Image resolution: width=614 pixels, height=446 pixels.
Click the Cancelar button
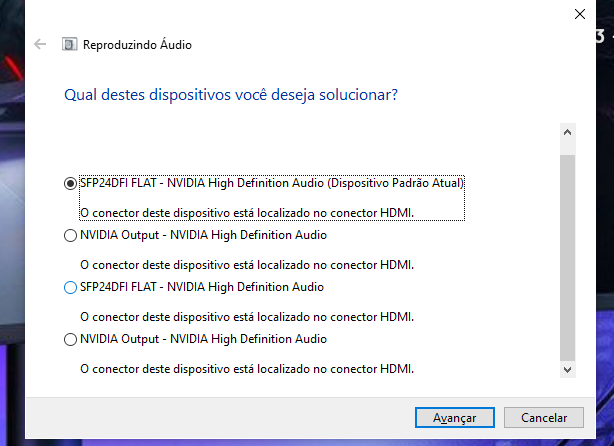point(544,418)
